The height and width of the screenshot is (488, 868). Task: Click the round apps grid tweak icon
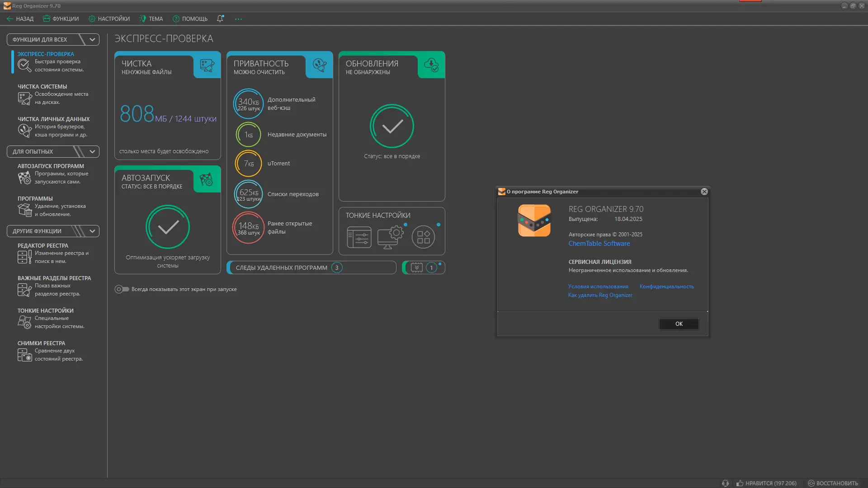point(423,237)
